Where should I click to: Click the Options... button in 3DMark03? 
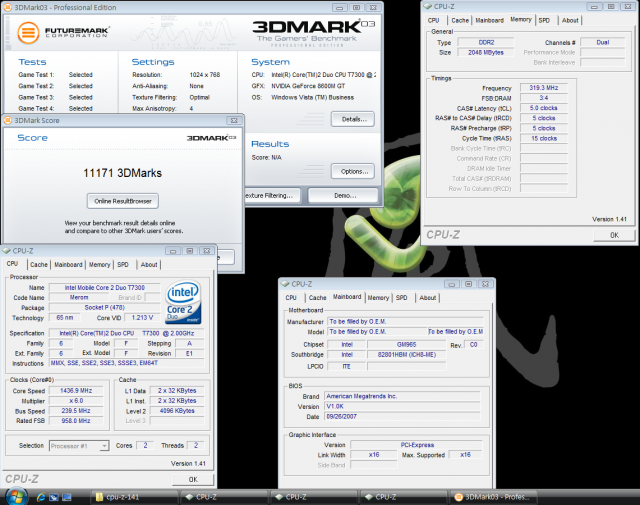pos(353,171)
